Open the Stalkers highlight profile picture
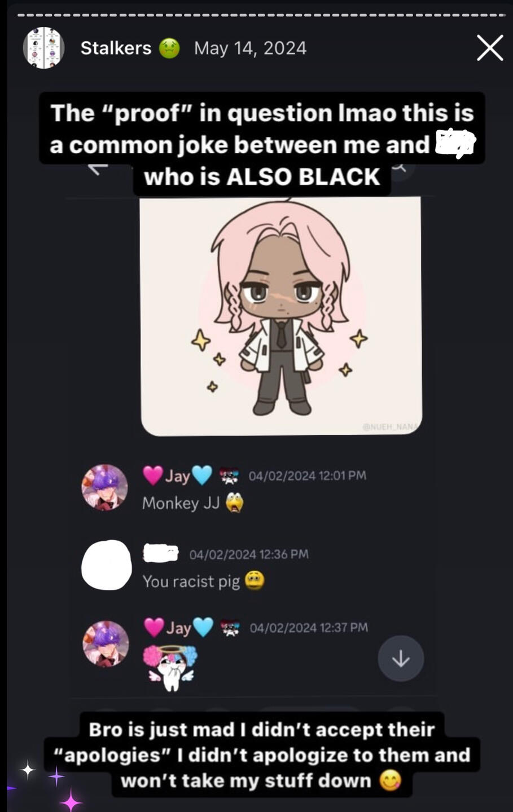 tap(43, 48)
